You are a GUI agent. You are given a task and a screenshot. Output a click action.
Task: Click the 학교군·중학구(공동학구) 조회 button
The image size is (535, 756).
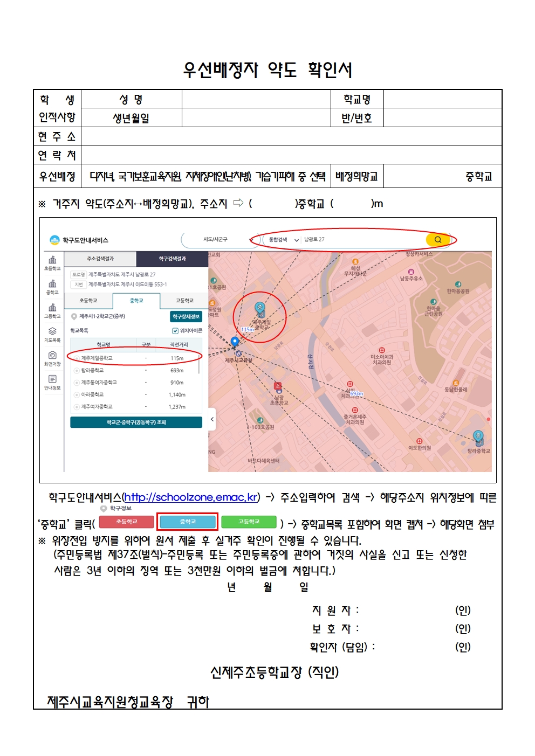[x=136, y=422]
